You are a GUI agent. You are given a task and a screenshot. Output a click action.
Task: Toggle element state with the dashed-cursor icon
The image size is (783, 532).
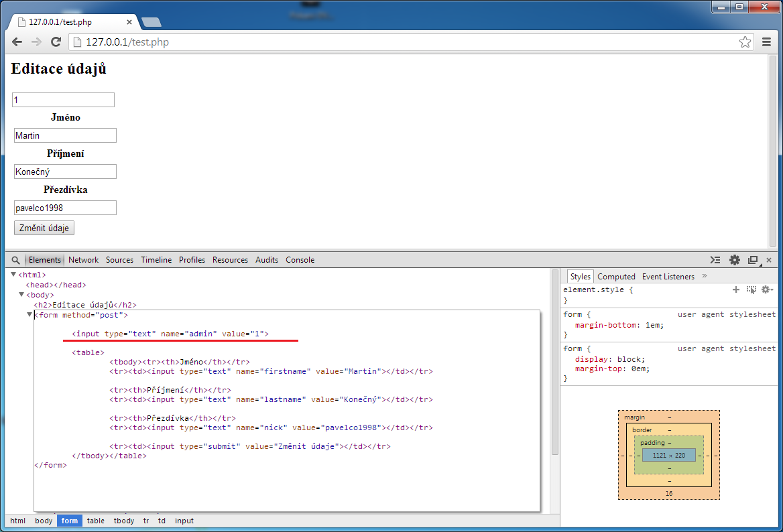751,289
